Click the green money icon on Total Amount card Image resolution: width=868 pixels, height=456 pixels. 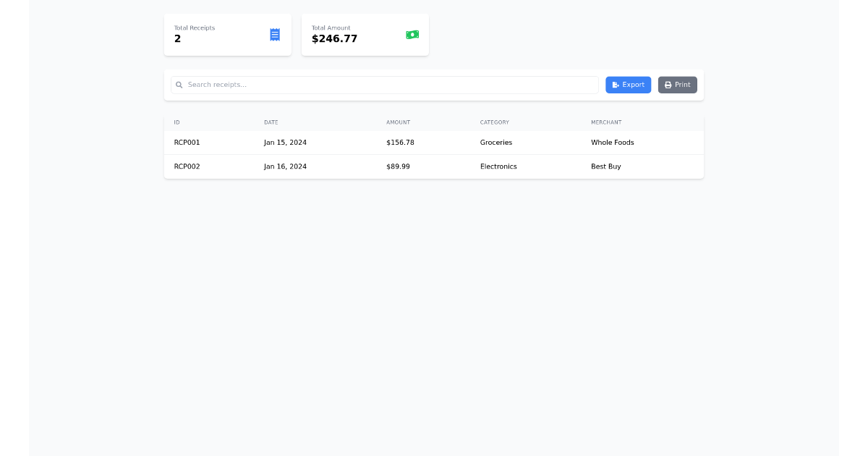pos(412,34)
